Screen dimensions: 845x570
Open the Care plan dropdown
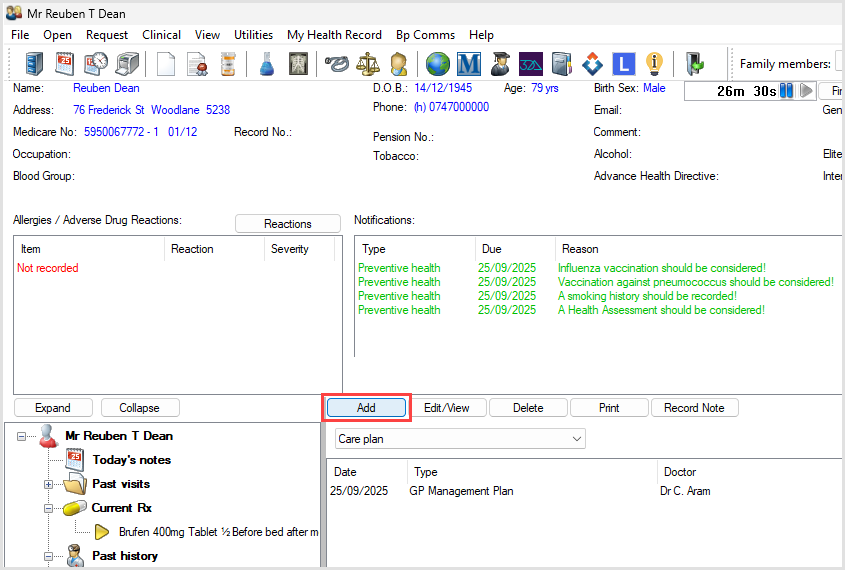[x=459, y=439]
